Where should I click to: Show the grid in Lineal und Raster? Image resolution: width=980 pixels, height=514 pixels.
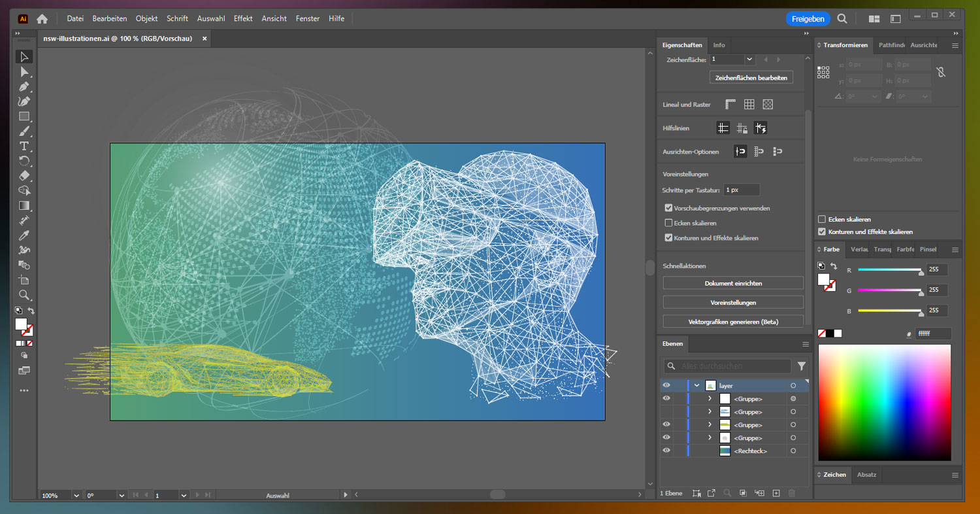point(749,105)
